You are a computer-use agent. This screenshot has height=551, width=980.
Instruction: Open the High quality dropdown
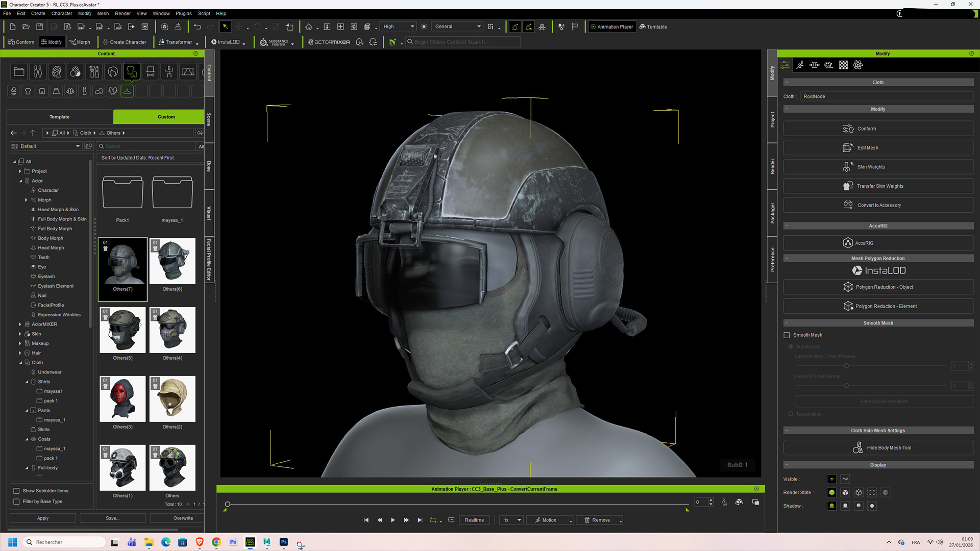[x=399, y=27]
